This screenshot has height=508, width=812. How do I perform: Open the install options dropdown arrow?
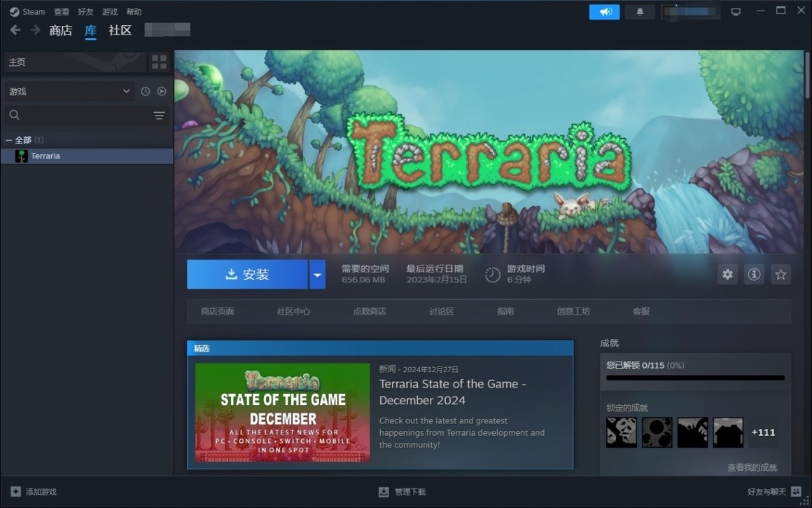(x=317, y=274)
